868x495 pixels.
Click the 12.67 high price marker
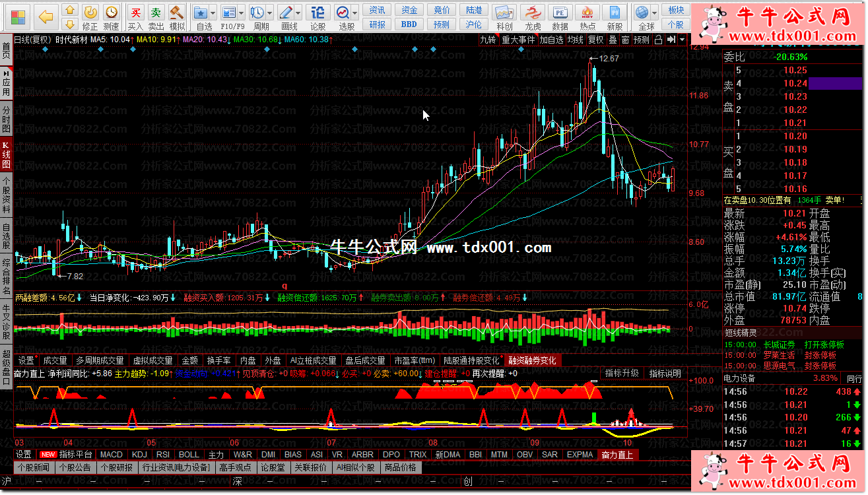[609, 59]
